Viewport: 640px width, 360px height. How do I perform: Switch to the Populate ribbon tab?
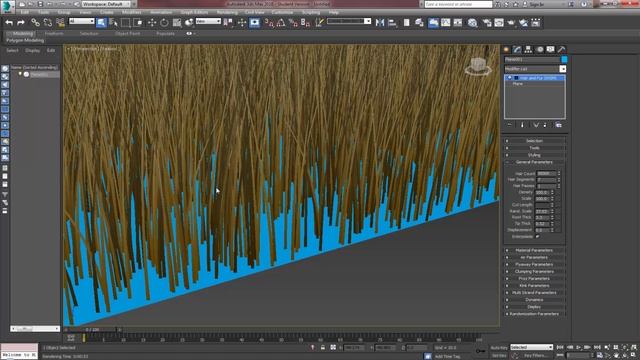coord(165,33)
